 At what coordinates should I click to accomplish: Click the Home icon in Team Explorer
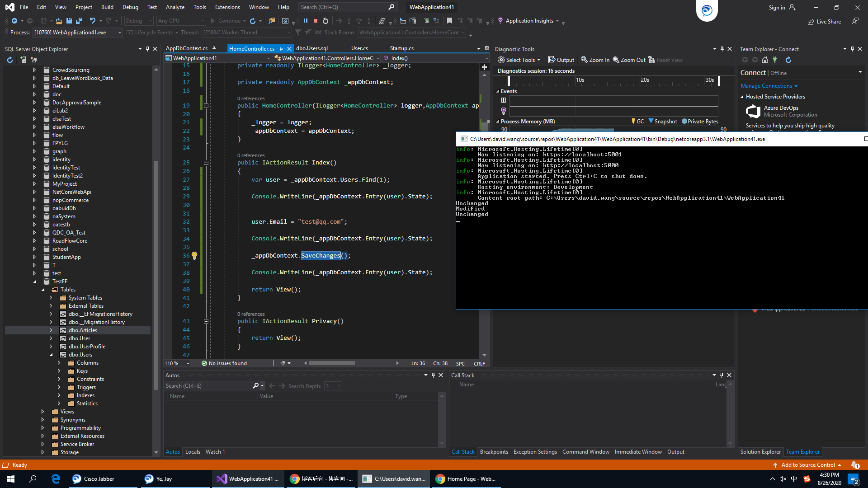(x=765, y=60)
